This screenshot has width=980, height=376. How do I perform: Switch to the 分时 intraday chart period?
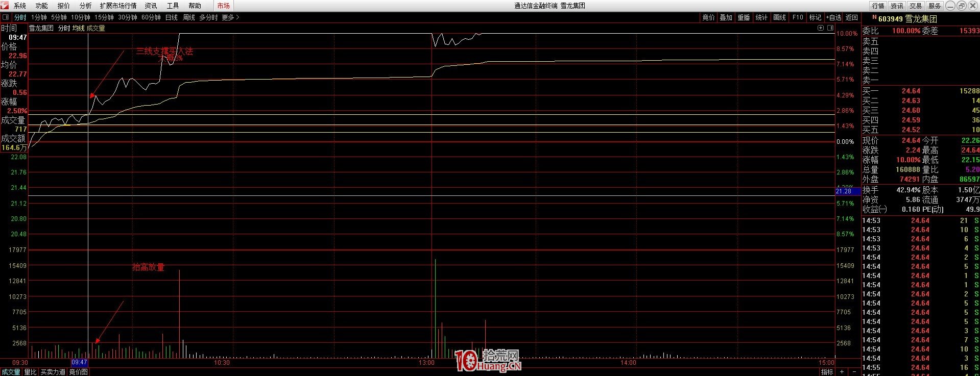20,17
